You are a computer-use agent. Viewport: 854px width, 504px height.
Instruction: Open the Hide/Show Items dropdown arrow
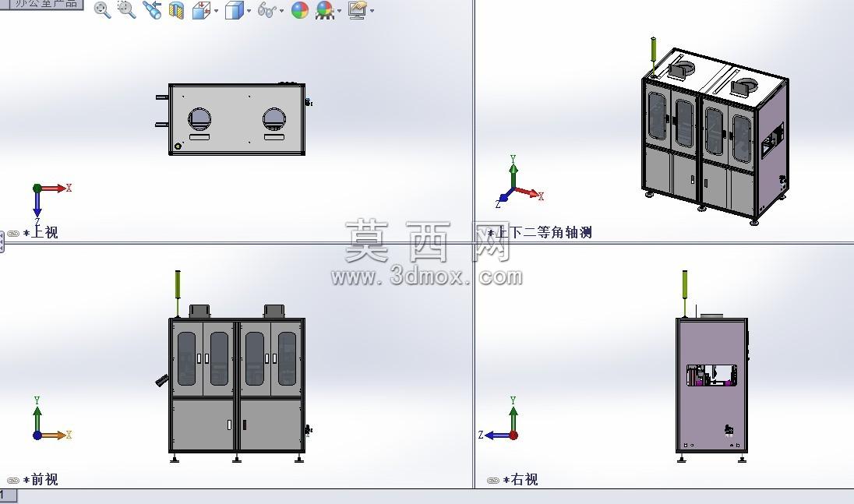[x=281, y=11]
